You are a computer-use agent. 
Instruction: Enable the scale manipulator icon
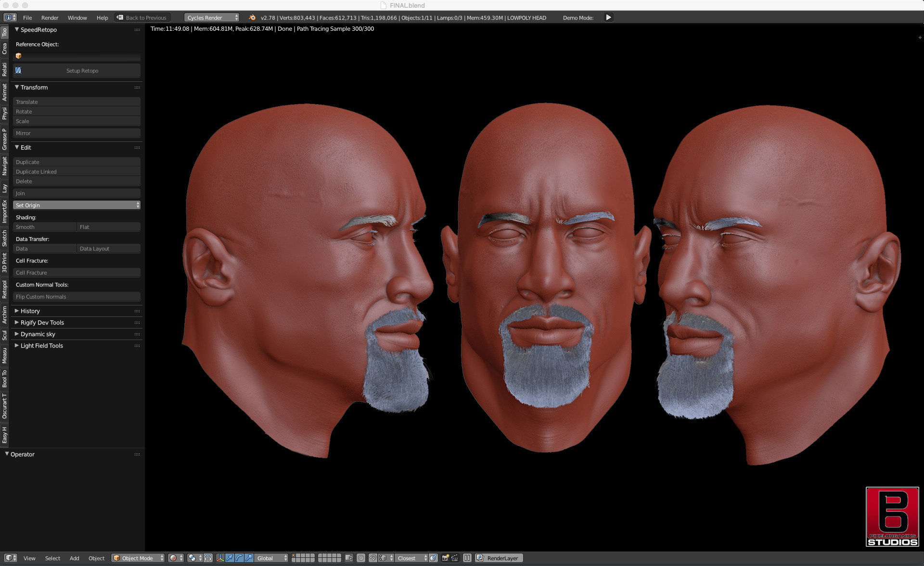pos(249,558)
